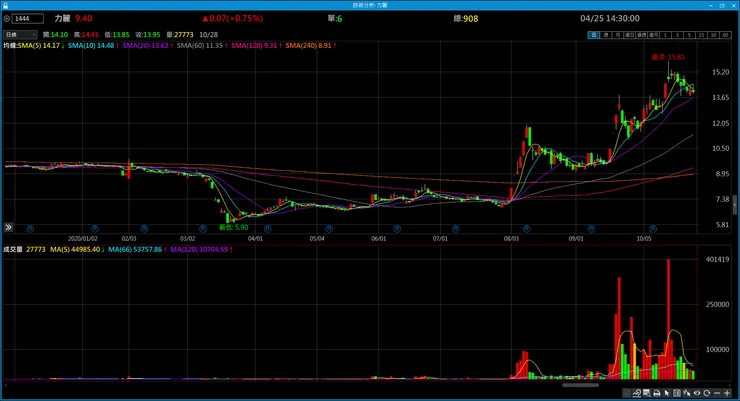The height and width of the screenshot is (401, 740).
Task: Select the 日 daily period tab
Action: 594,35
